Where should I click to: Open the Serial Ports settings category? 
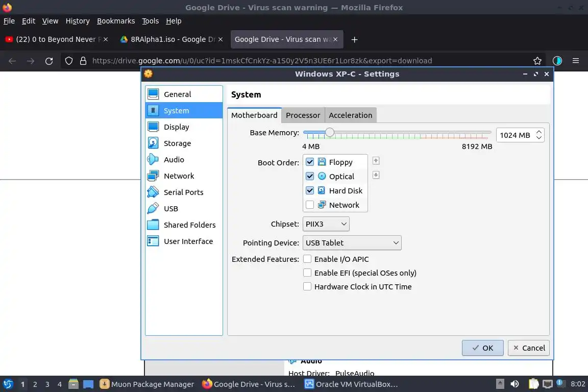pos(184,192)
